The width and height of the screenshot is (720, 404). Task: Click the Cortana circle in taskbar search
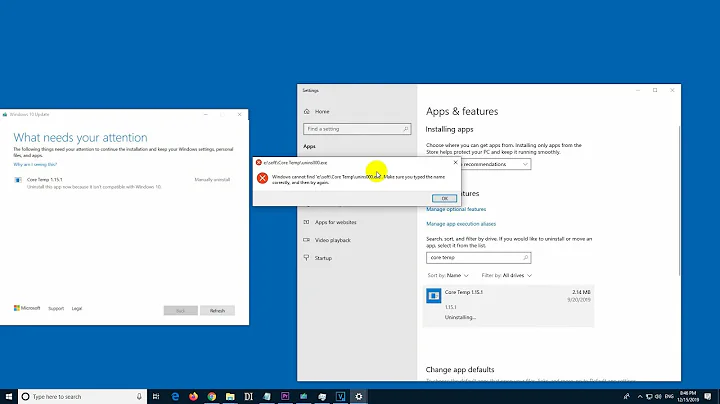click(x=26, y=396)
